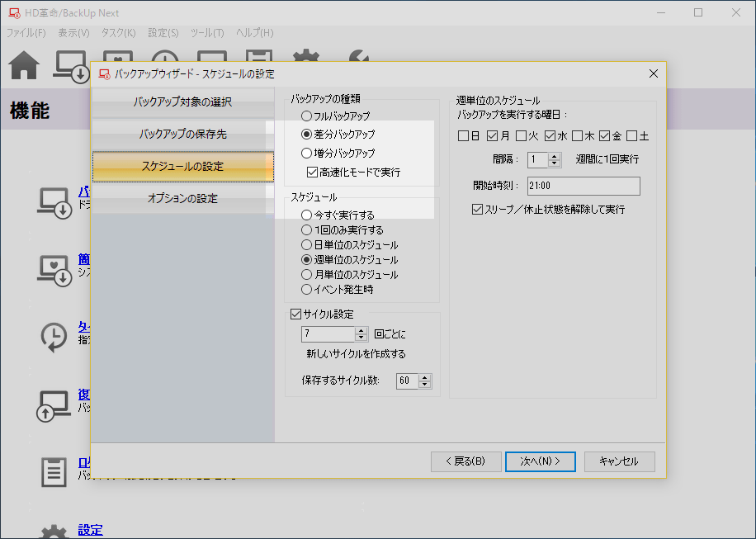The image size is (756, 539).
Task: Check the 日 (Sunday) checkbox
Action: click(x=463, y=136)
